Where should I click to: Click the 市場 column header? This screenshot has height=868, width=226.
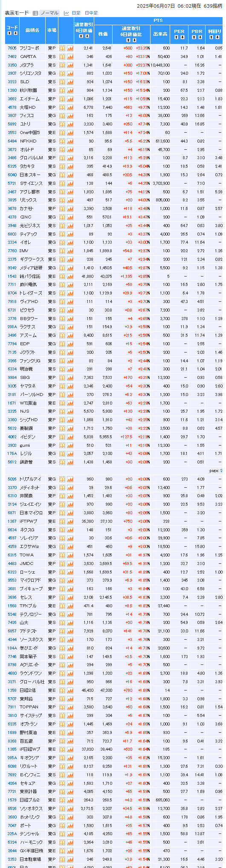click(52, 30)
